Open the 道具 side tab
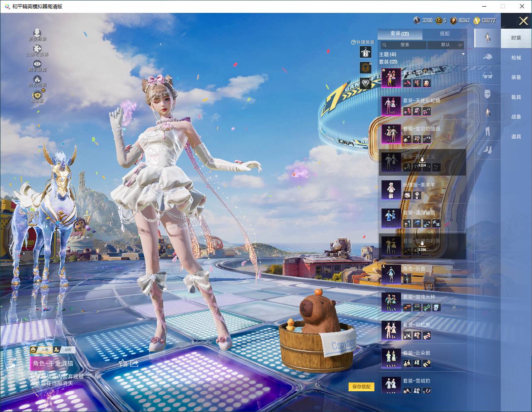Viewport: 532px width, 412px height. (x=516, y=136)
